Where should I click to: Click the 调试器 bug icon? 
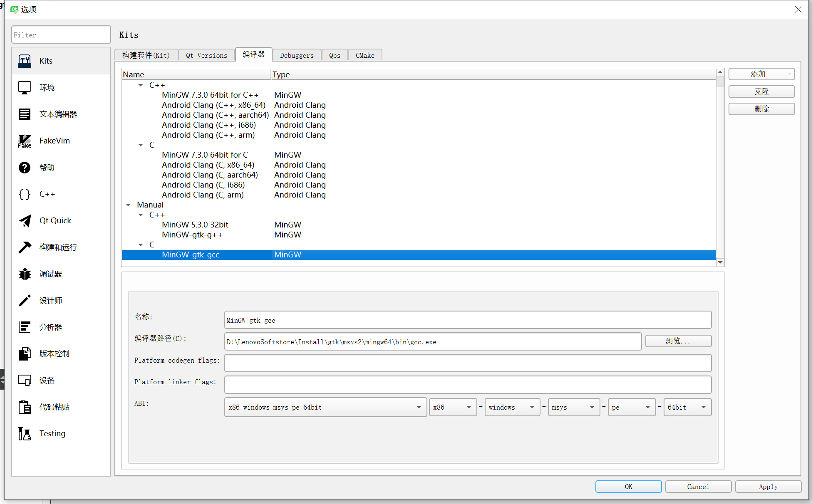pyautogui.click(x=25, y=274)
